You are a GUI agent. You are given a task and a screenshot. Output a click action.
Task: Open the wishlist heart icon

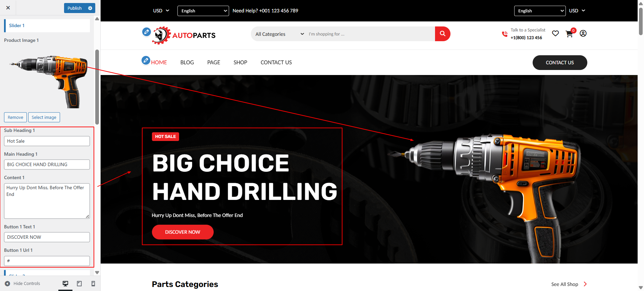point(555,33)
